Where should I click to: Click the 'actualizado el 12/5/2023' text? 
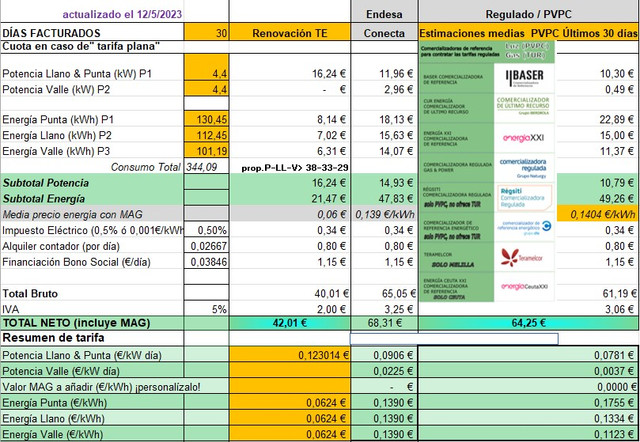pyautogui.click(x=122, y=14)
